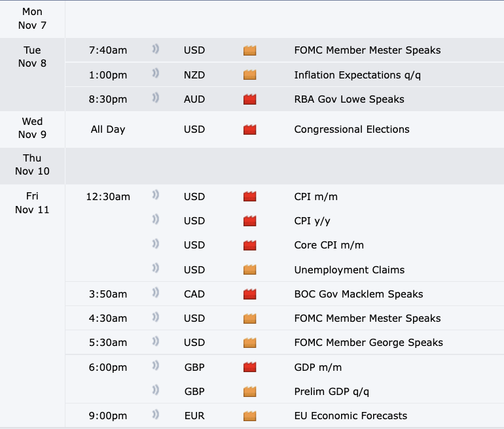Click the Fri Nov 11 date cell
Screen dimensions: 504x429
click(32, 203)
